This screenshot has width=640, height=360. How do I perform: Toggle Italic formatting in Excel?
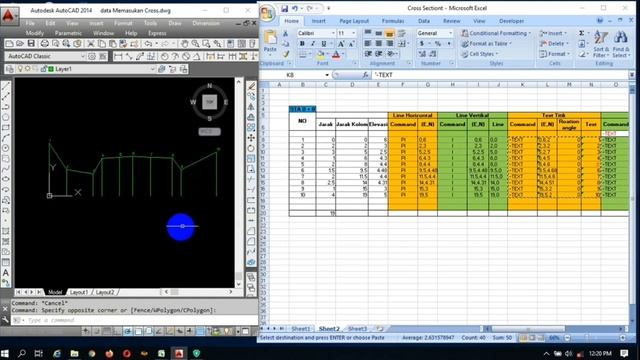pos(313,43)
